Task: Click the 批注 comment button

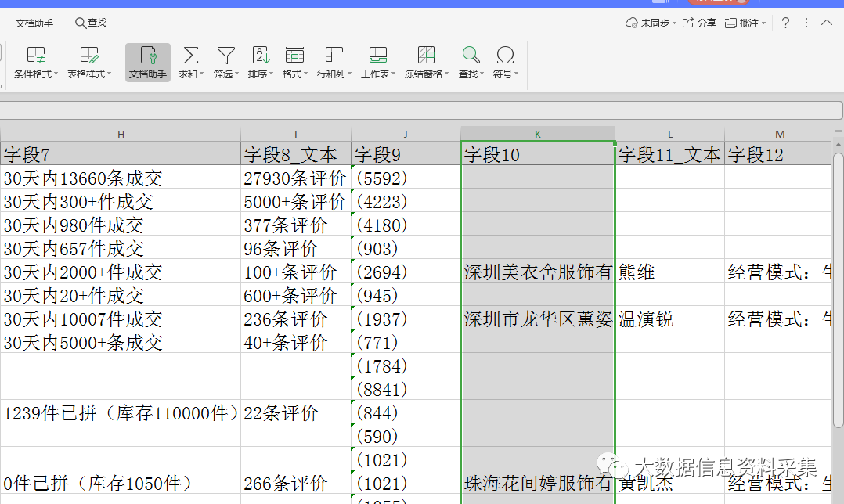Action: coord(745,23)
